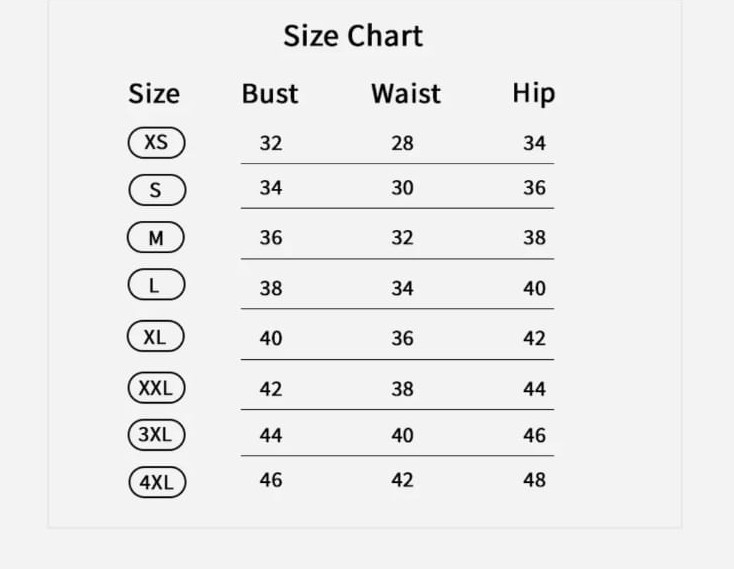Viewport: 734px width, 569px height.
Task: Click the Bust column header
Action: pos(270,94)
